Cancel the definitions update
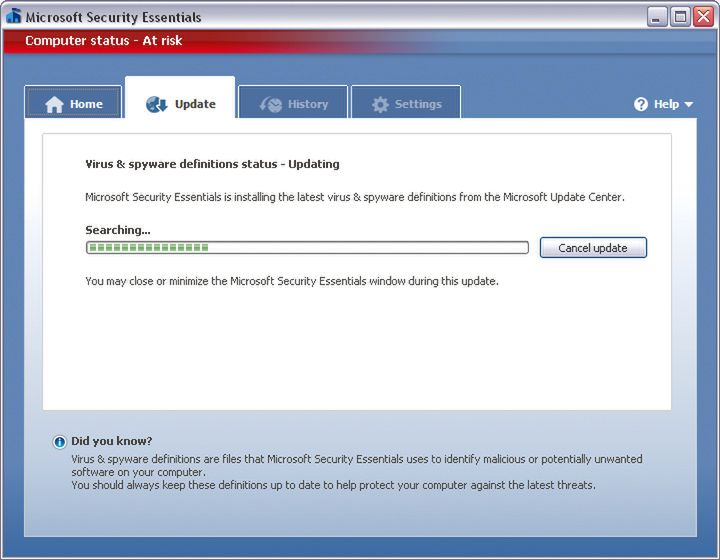This screenshot has height=560, width=720. coord(593,247)
